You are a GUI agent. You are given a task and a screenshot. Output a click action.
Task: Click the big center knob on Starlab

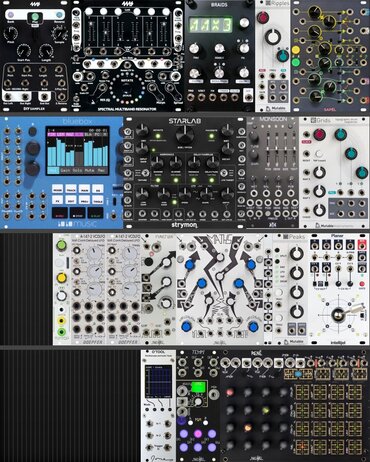[185, 135]
